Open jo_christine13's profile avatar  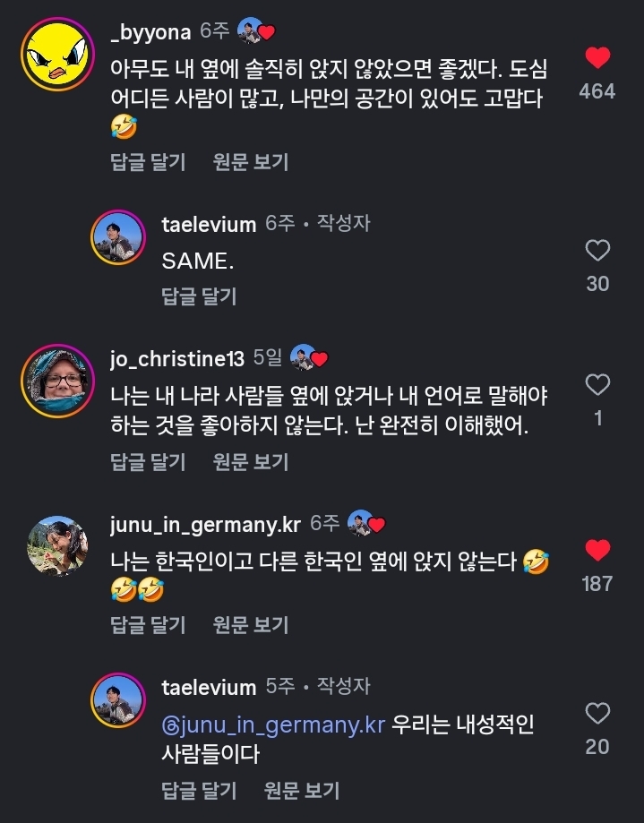57,381
